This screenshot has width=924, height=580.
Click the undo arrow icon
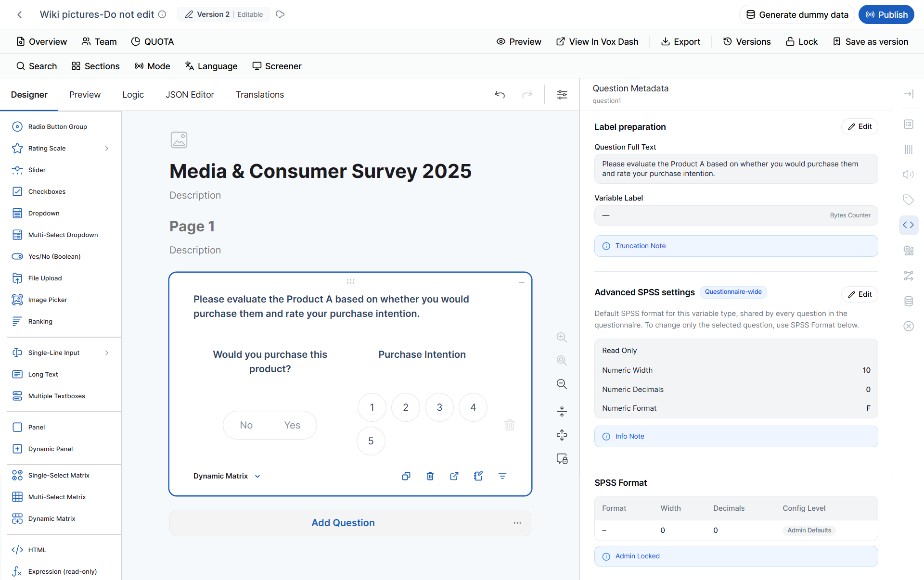tap(500, 95)
